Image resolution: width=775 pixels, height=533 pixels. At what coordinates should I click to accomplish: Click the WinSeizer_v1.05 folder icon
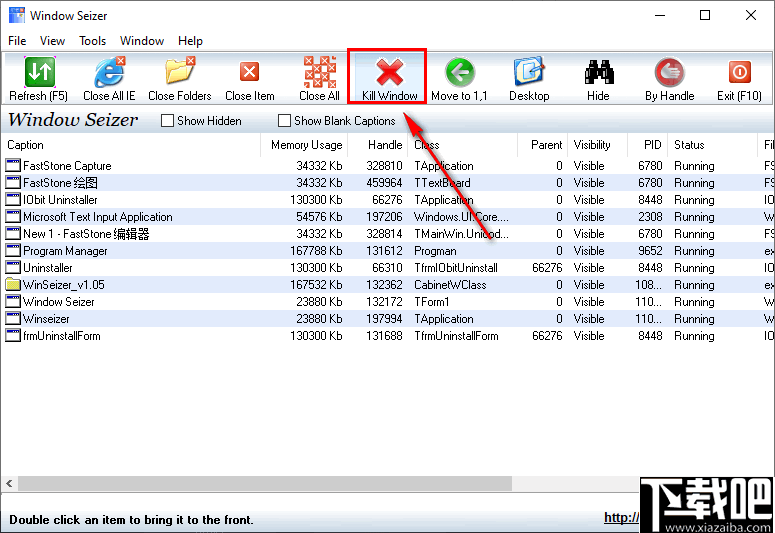[13, 285]
